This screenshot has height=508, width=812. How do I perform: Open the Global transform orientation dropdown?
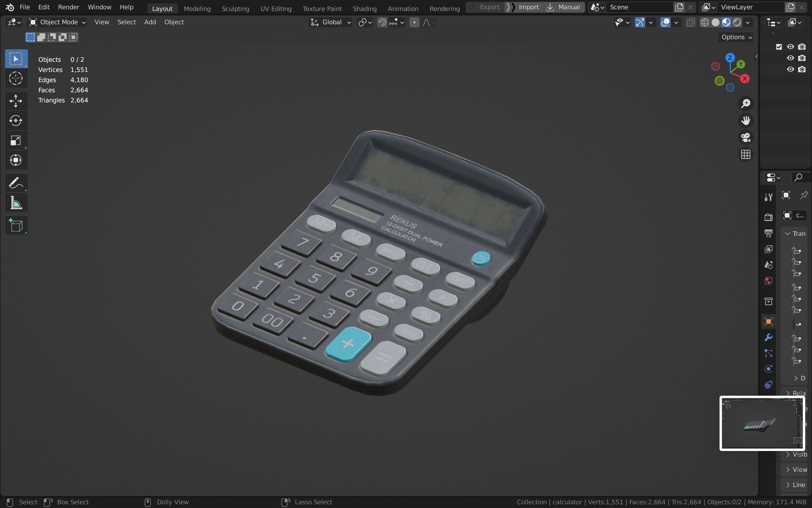(x=330, y=22)
